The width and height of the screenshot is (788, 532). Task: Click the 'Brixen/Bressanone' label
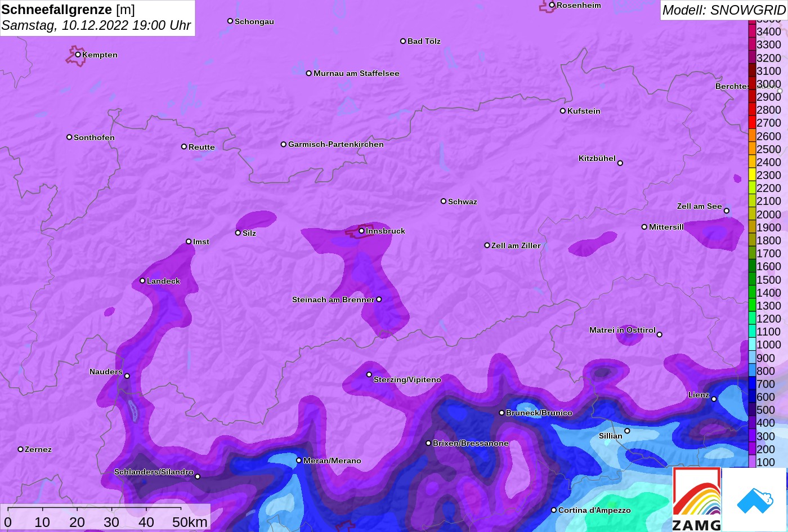[471, 444]
